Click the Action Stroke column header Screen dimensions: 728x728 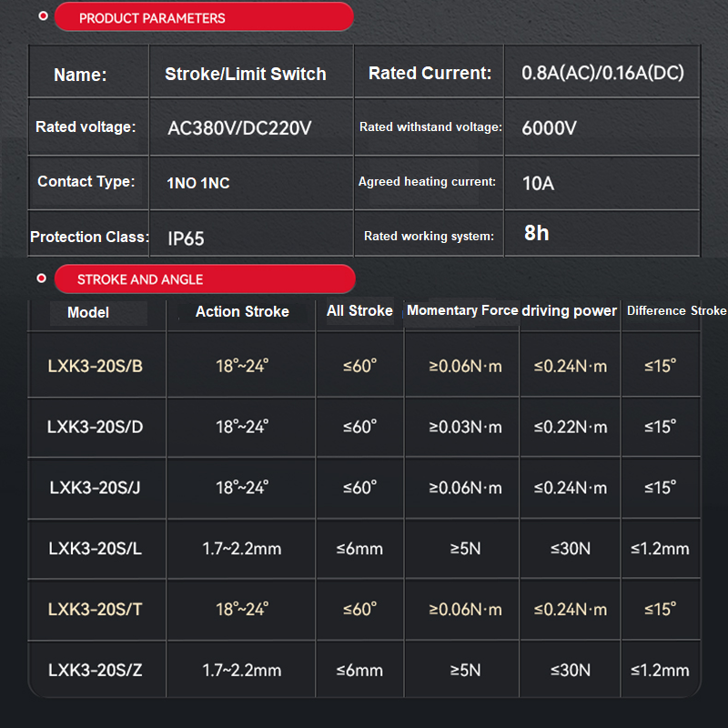point(242,311)
